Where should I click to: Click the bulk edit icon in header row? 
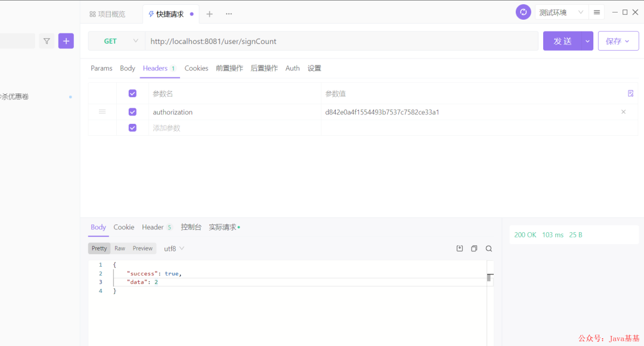[x=630, y=93]
